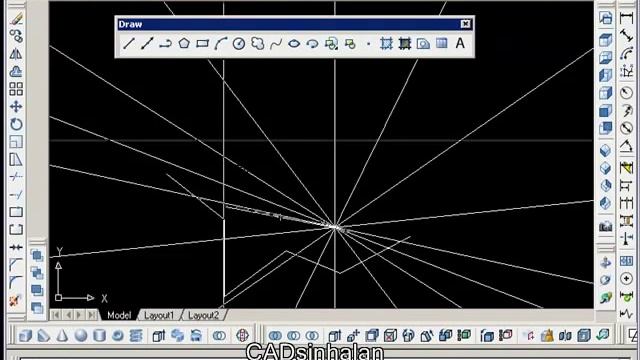640x360 pixels.
Task: Open Insert Block from Draw toolbar
Action: pyautogui.click(x=331, y=43)
